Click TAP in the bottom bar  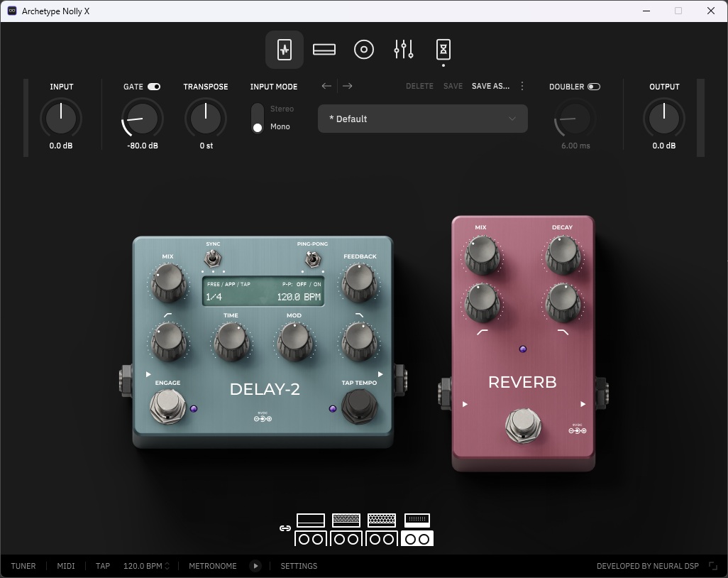[103, 566]
